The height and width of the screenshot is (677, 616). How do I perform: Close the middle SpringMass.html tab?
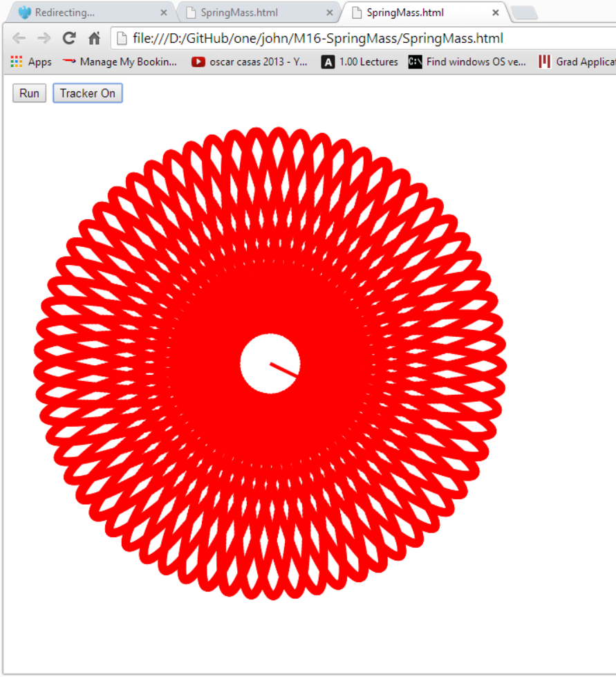pos(329,13)
